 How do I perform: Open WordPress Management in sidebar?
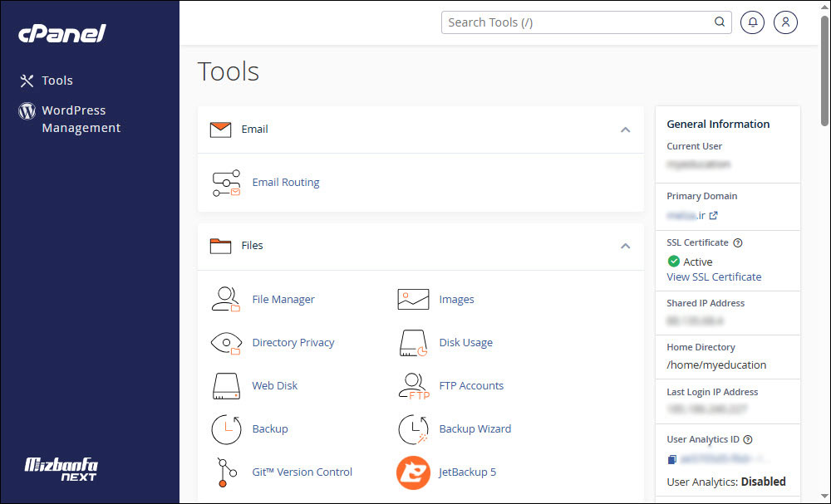point(81,119)
